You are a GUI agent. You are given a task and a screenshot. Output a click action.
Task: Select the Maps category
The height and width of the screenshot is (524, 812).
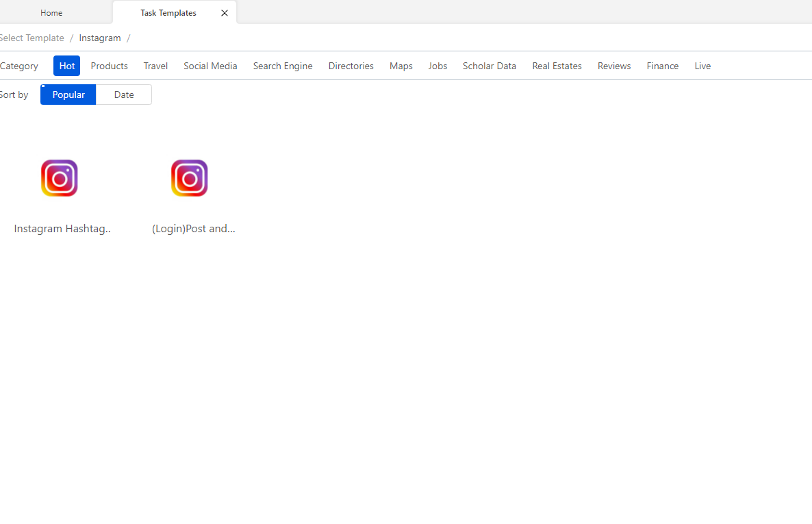point(401,66)
